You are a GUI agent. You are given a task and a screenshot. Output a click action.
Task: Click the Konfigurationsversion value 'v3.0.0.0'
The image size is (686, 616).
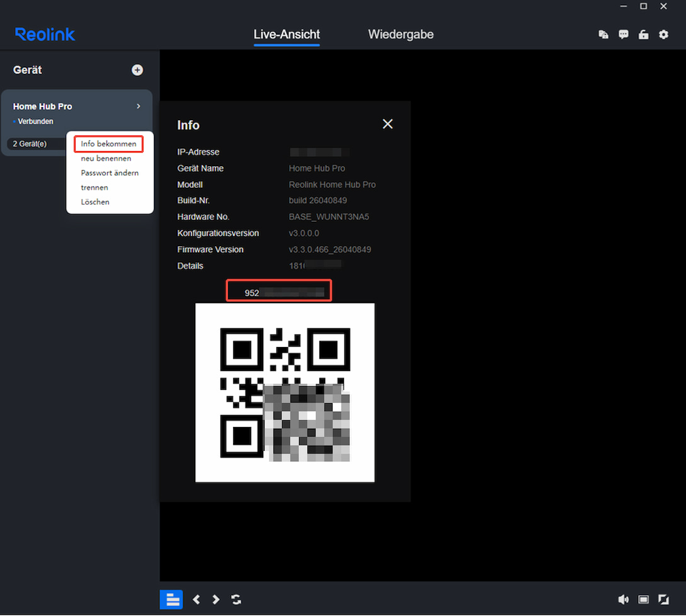(x=304, y=233)
